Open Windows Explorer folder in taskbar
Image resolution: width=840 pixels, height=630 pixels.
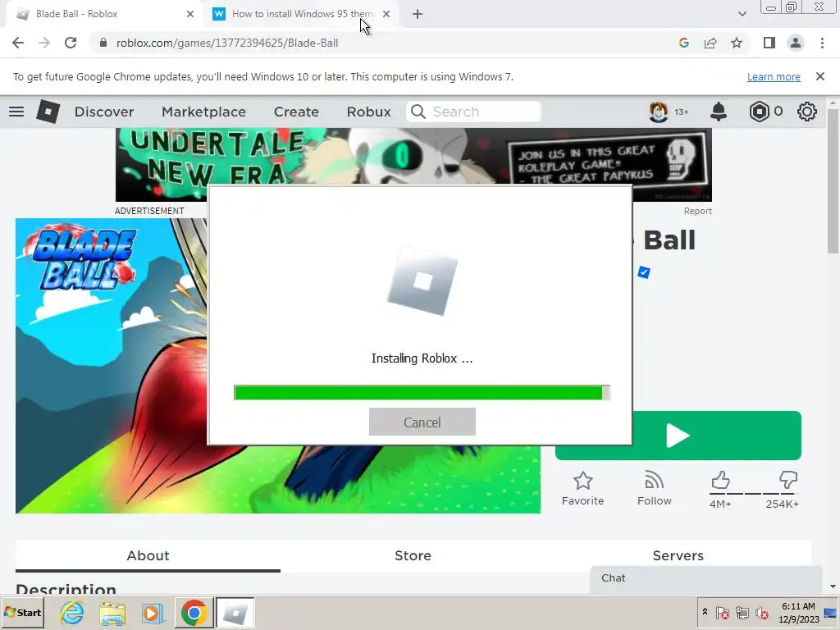(112, 612)
